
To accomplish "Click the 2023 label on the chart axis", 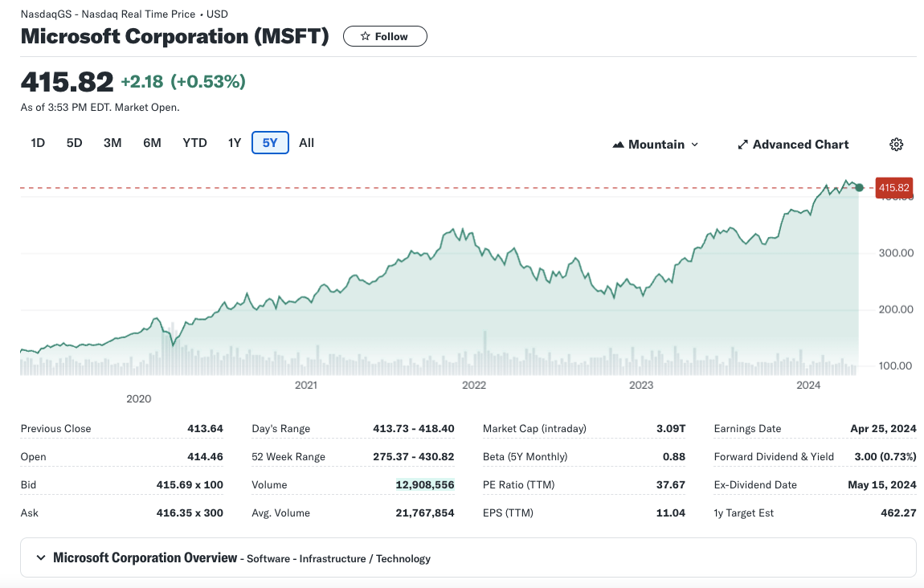I will (641, 386).
